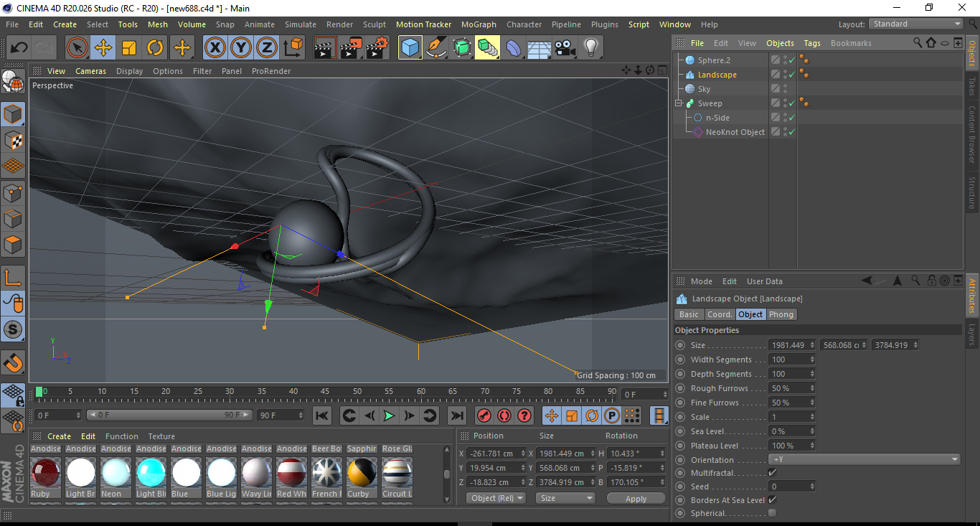Switch to the Phong tab
This screenshot has width=980, height=526.
coord(781,314)
